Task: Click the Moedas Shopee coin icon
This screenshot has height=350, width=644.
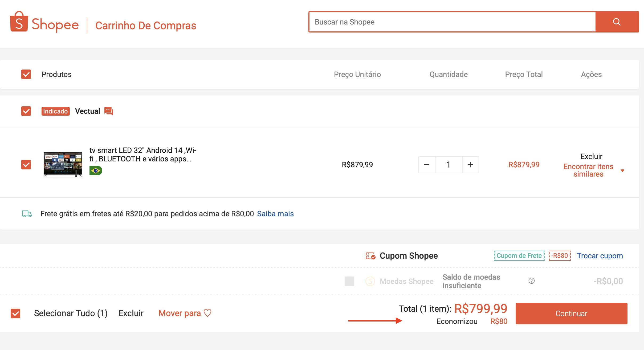Action: click(x=370, y=281)
